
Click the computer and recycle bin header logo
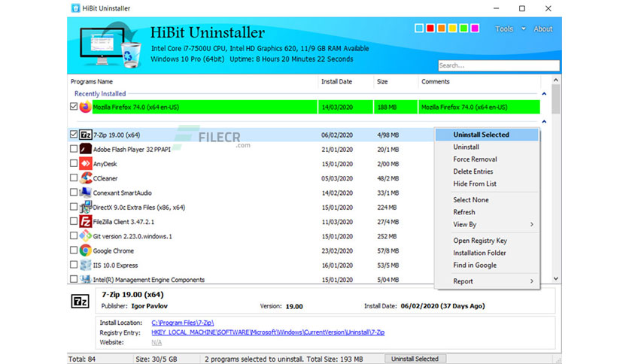111,45
